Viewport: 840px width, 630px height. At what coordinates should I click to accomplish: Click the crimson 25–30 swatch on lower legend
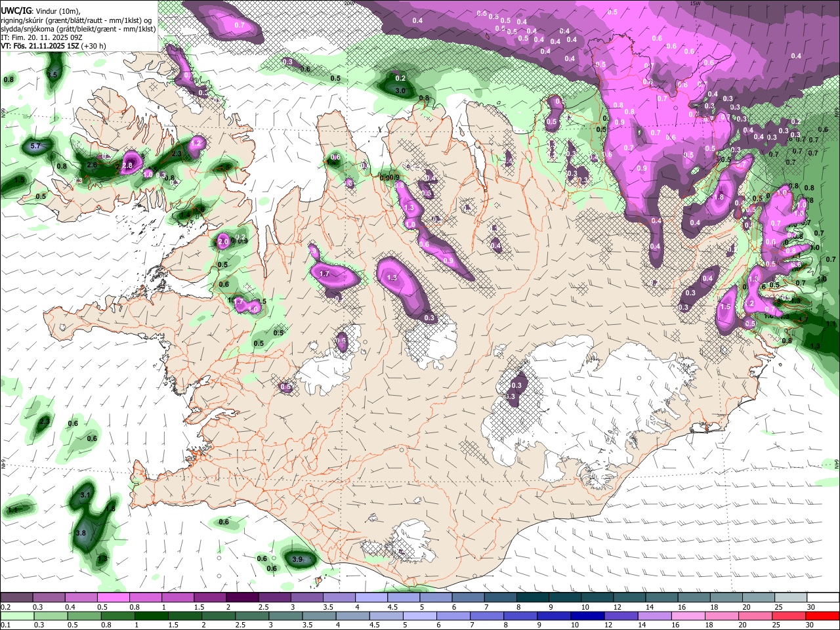tap(788, 616)
